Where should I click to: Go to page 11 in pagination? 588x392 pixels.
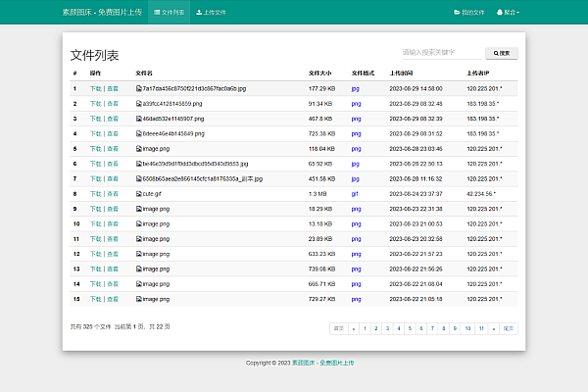click(x=481, y=328)
